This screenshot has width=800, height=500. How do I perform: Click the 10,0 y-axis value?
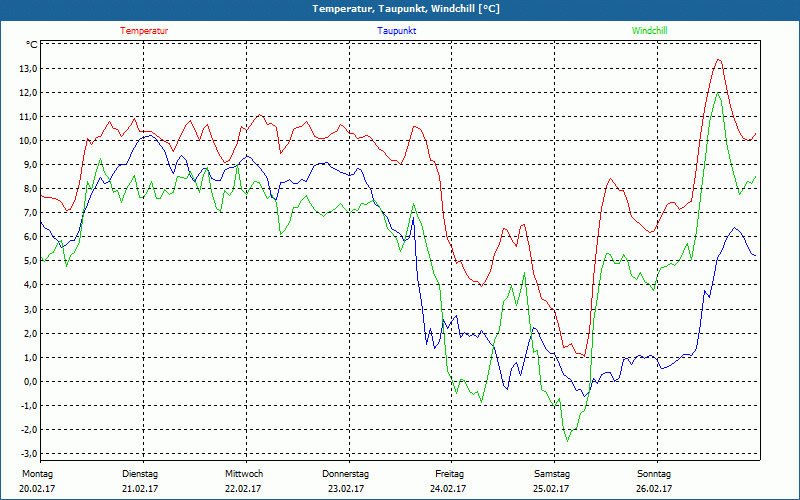point(28,141)
